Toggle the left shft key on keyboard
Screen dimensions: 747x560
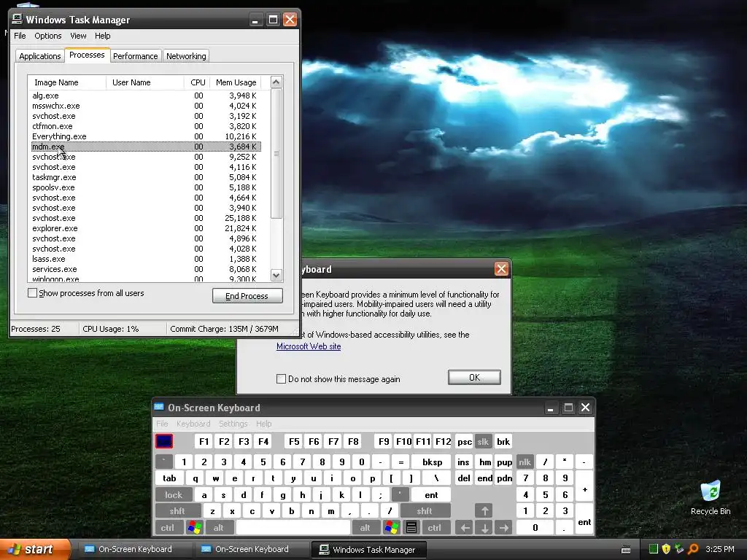coord(177,511)
